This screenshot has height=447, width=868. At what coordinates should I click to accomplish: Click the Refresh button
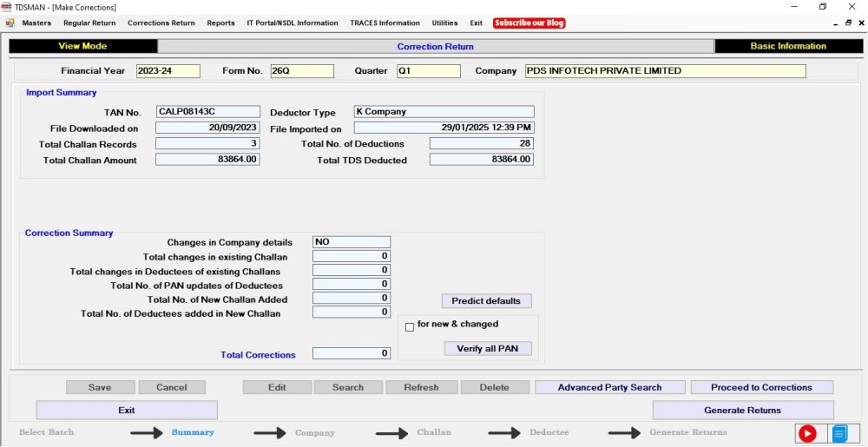[421, 387]
